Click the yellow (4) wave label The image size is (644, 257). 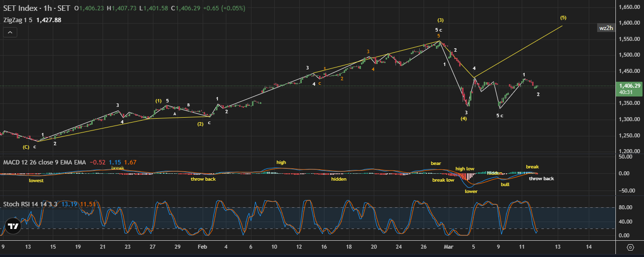pos(464,119)
